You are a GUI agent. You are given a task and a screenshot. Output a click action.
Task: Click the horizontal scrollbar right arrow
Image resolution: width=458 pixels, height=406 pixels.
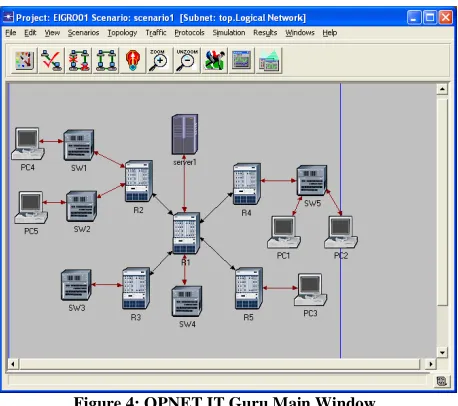click(x=431, y=364)
